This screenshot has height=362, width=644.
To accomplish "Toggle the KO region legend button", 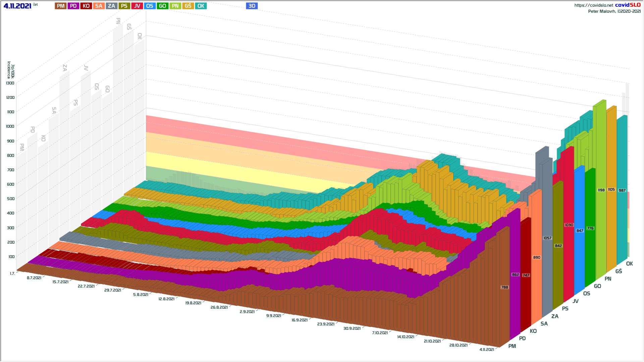I will 86,6.
